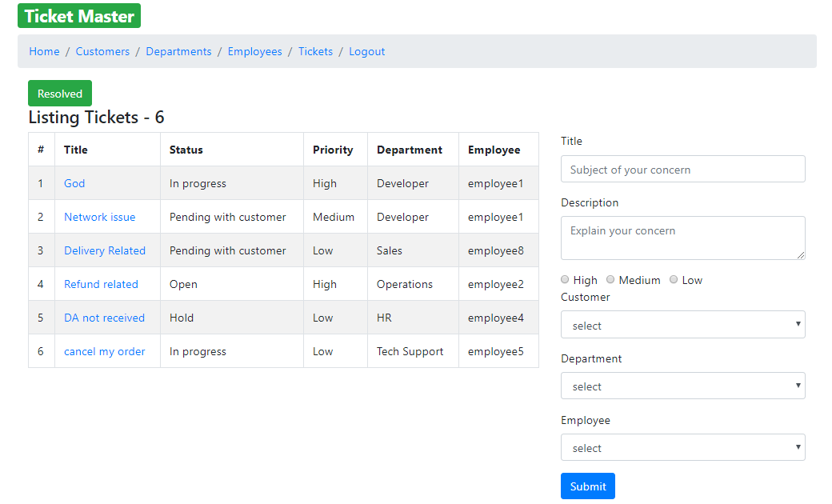
Task: View the Network issue ticket
Action: (x=99, y=217)
